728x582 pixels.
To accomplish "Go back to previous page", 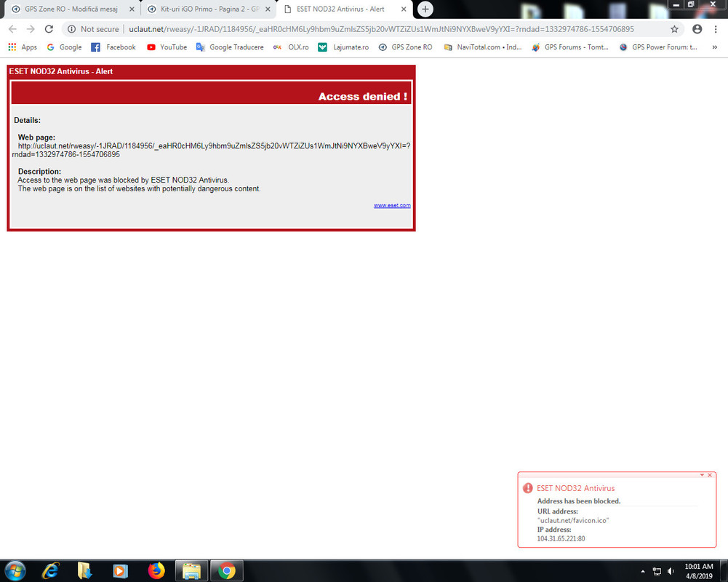I will point(12,29).
